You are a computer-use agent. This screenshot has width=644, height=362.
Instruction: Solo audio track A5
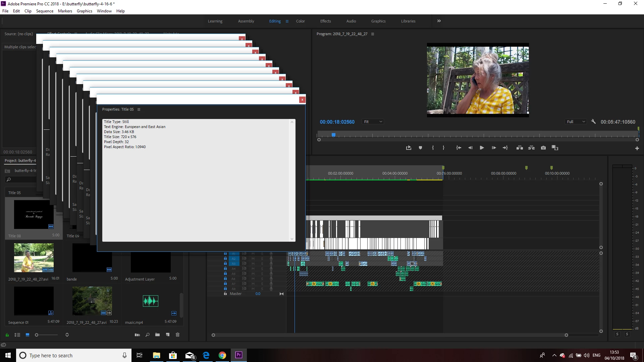coord(262,274)
